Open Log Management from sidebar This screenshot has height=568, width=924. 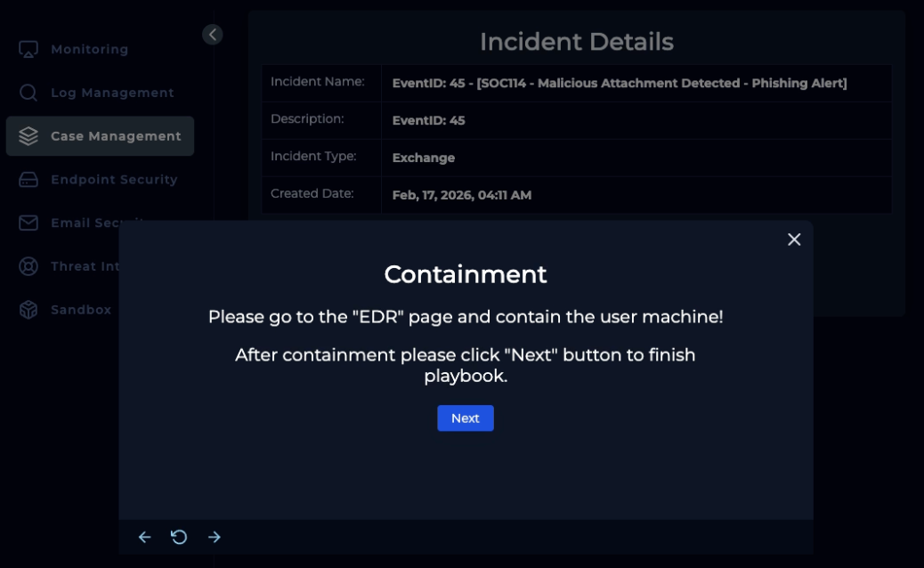(x=112, y=93)
